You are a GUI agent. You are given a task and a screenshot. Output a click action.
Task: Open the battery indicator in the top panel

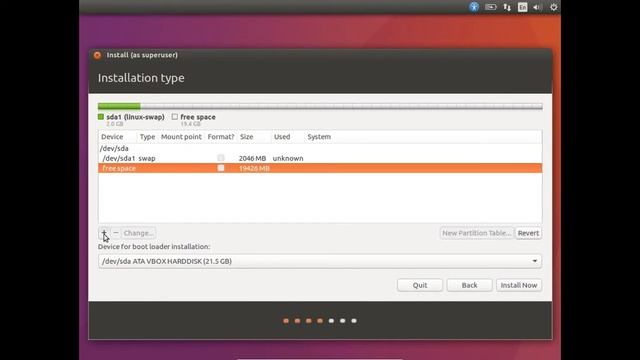(490, 7)
